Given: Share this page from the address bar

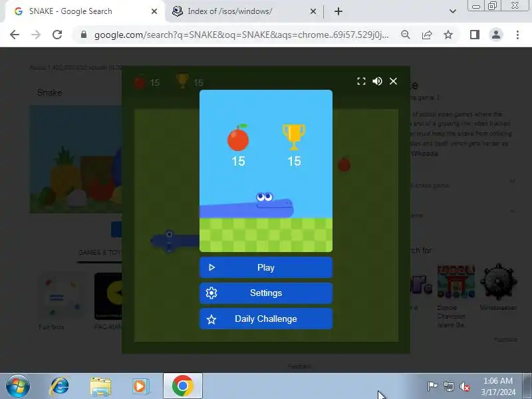Looking at the screenshot, I should point(427,35).
